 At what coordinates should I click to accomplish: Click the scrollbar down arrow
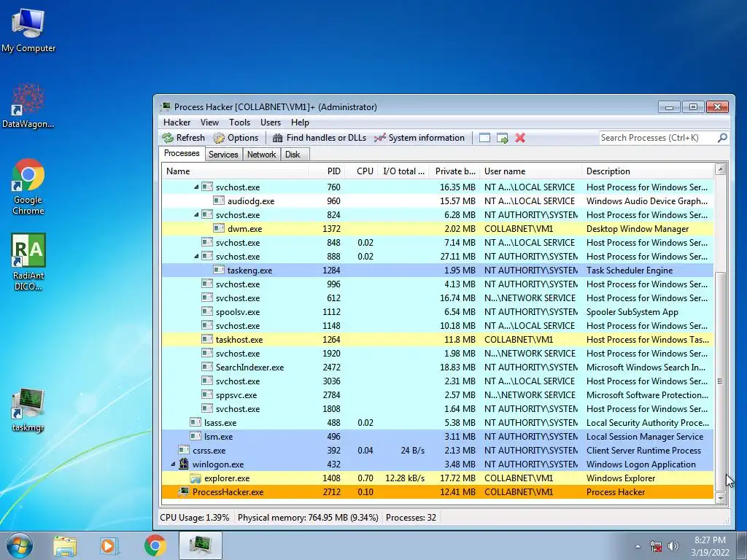[720, 498]
